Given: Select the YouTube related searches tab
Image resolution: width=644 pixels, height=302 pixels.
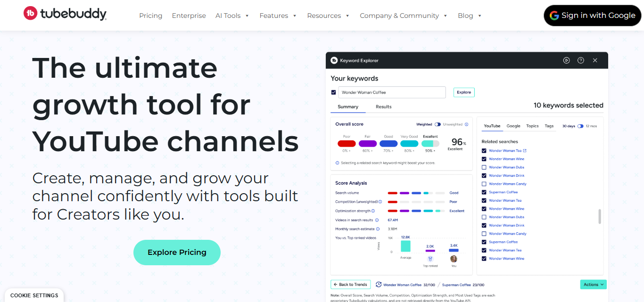Looking at the screenshot, I should pos(492,126).
